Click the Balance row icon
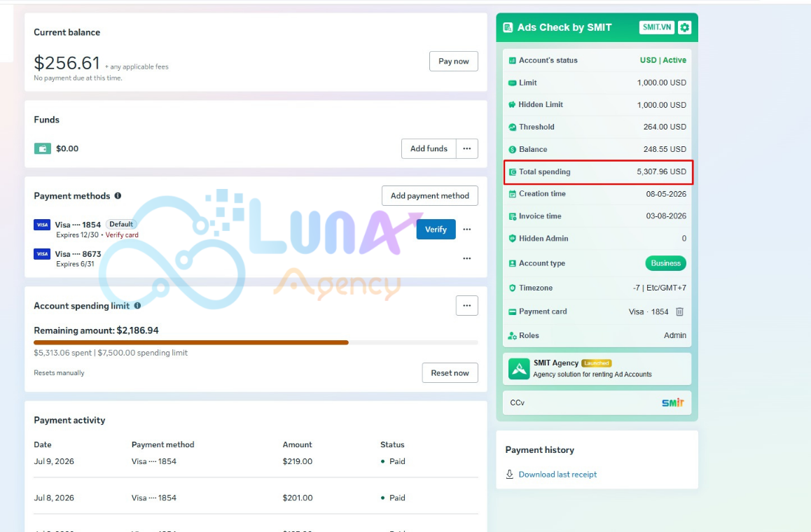This screenshot has width=811, height=532. (512, 149)
